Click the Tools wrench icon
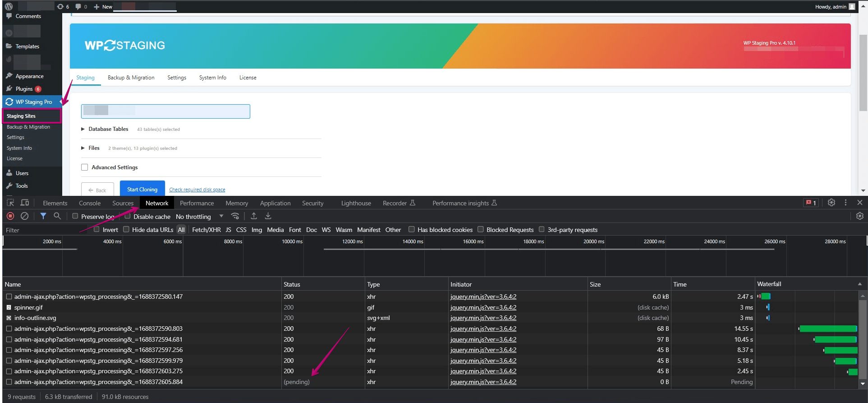This screenshot has height=403, width=868. [x=9, y=185]
